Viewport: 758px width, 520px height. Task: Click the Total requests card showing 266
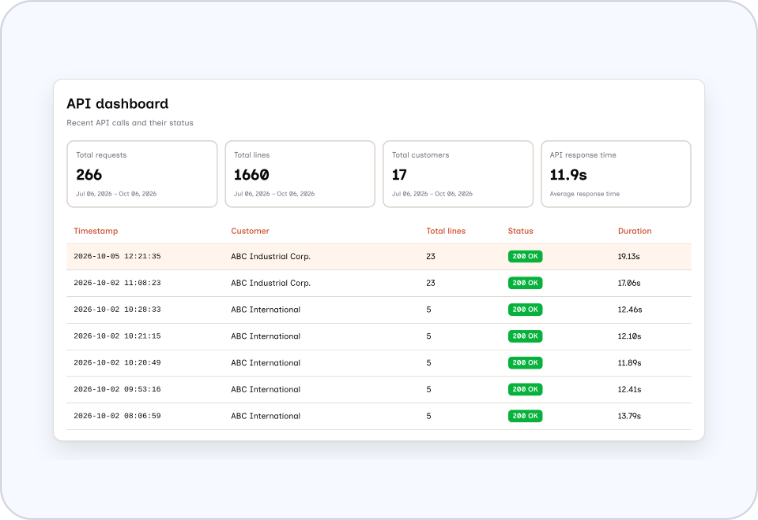142,174
